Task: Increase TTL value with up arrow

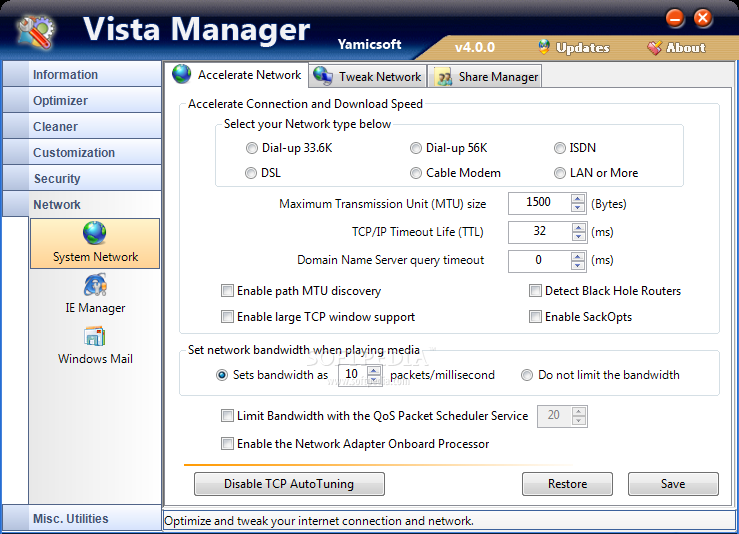Action: tap(578, 227)
